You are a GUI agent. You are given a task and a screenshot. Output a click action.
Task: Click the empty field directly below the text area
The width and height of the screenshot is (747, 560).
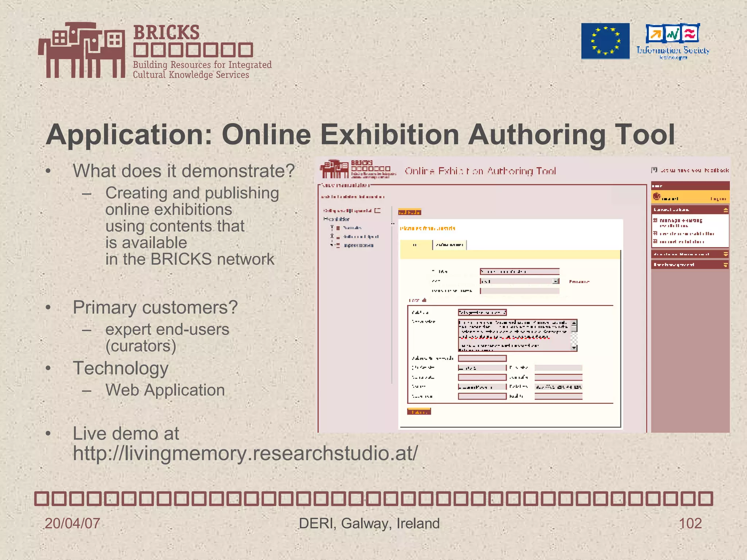(x=482, y=358)
